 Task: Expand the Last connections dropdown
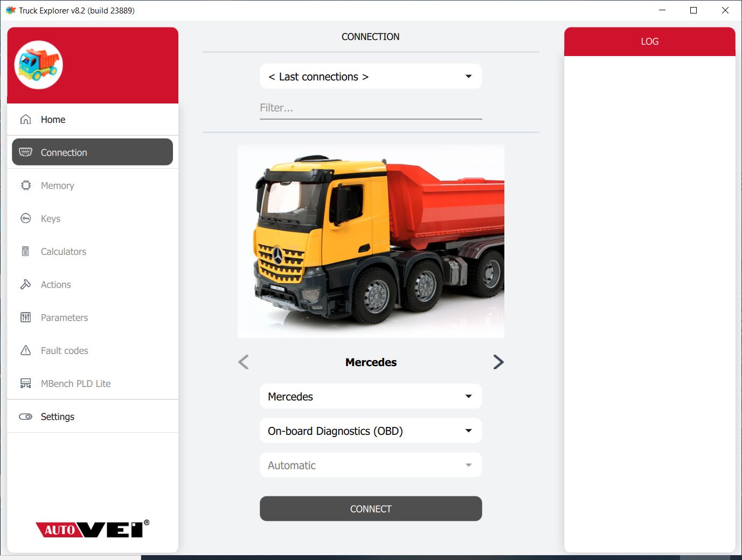371,77
